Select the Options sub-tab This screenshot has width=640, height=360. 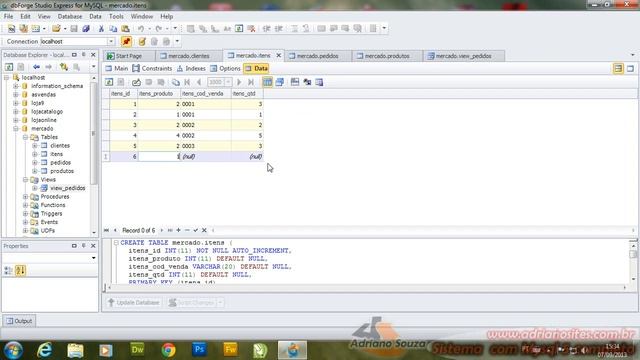coord(225,69)
